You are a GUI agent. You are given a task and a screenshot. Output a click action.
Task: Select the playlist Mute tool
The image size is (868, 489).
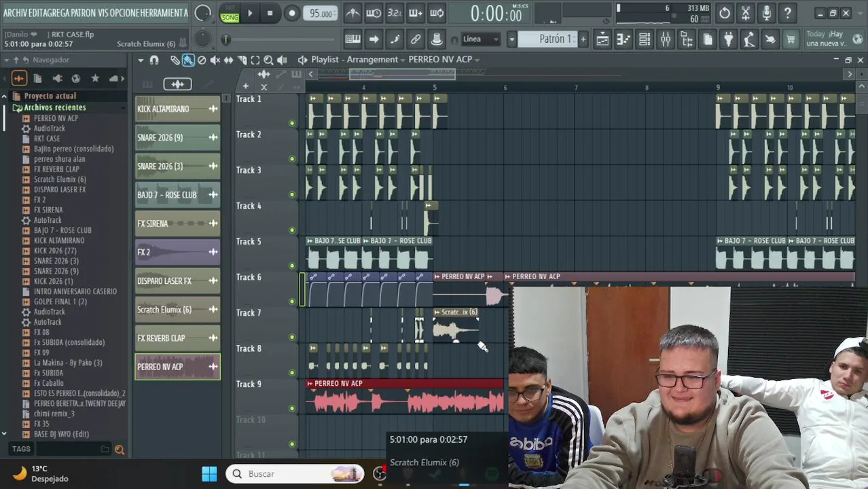(215, 60)
